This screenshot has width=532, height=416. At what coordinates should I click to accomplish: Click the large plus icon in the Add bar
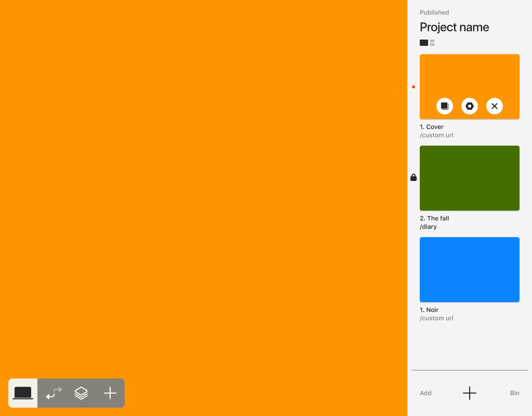point(470,393)
